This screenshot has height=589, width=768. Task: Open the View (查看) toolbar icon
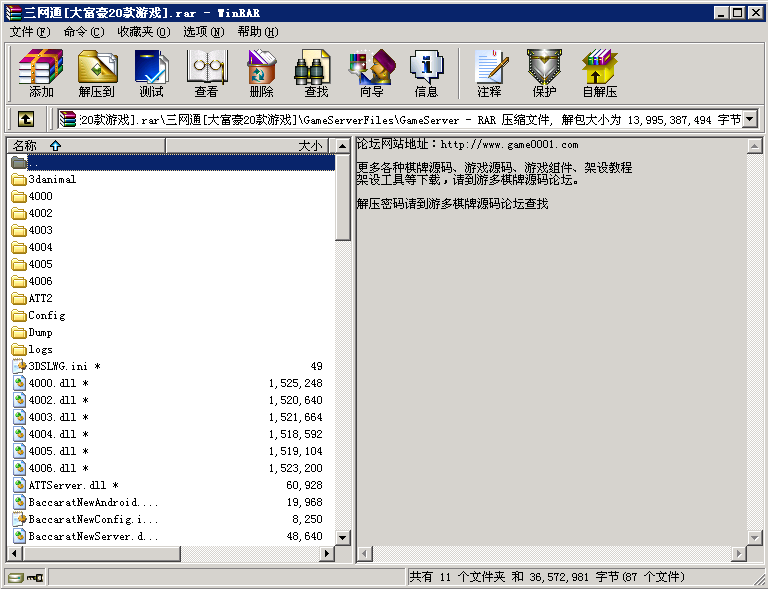pos(206,73)
